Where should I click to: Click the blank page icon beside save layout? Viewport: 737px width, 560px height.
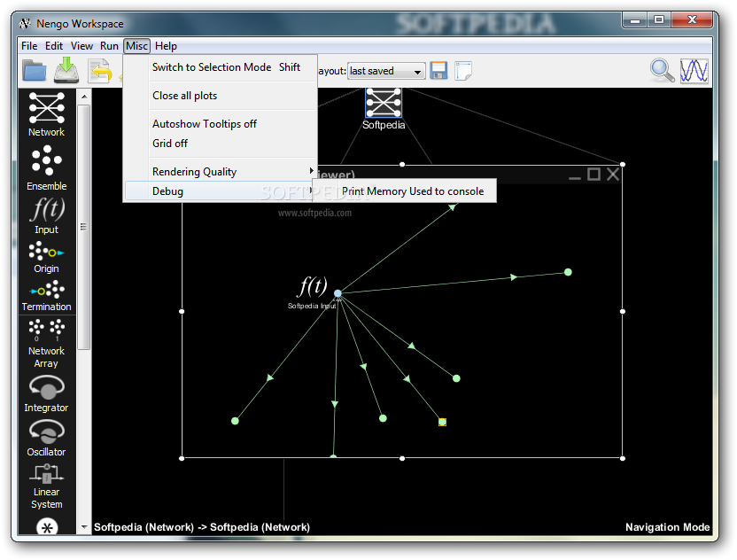pyautogui.click(x=463, y=71)
